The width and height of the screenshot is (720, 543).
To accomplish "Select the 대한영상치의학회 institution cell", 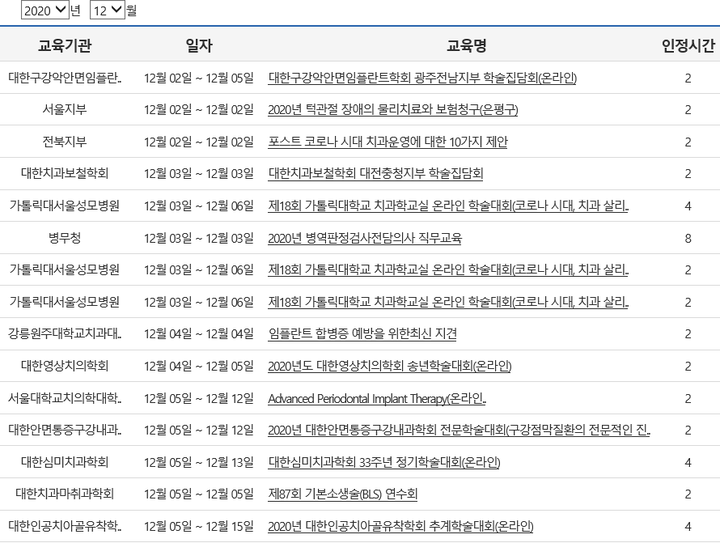I will [65, 366].
